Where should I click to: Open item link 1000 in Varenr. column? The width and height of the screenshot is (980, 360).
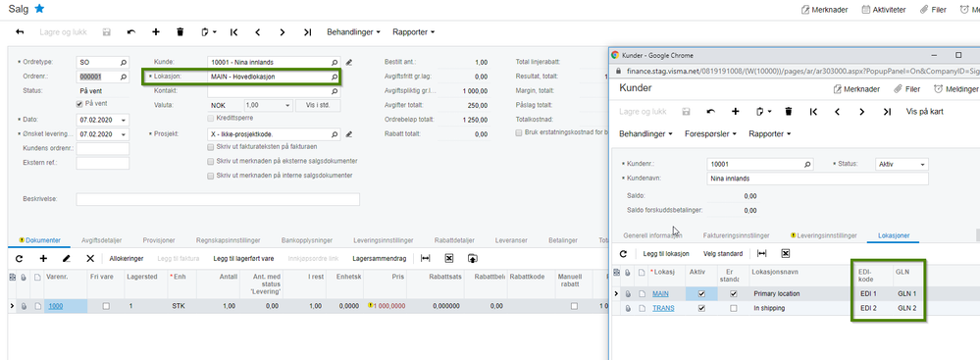pyautogui.click(x=55, y=306)
